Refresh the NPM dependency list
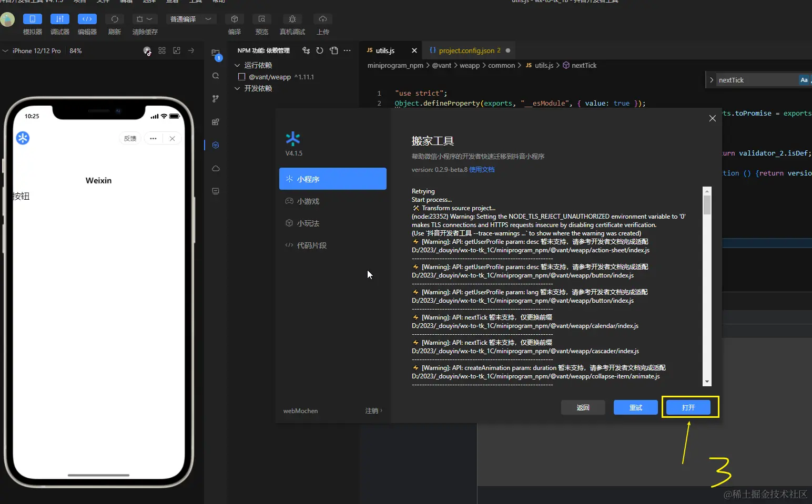812x504 pixels. (x=320, y=50)
